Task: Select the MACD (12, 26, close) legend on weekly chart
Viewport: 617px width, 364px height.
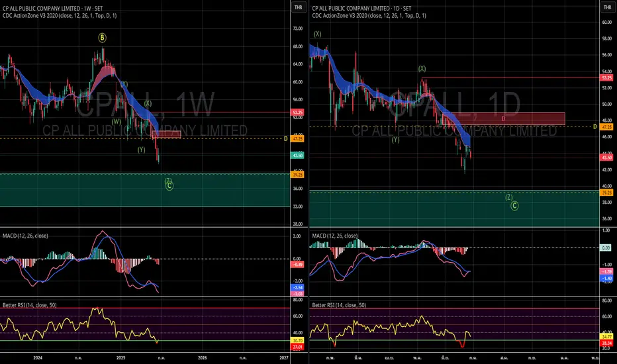Action: [25, 236]
